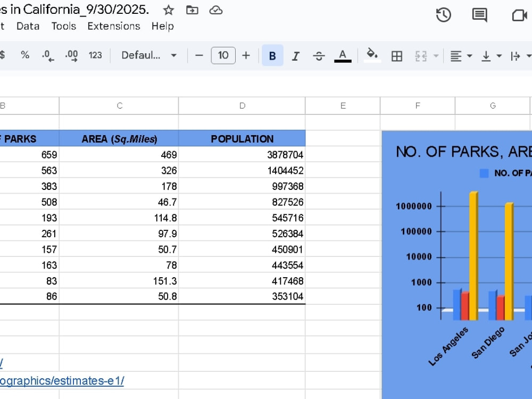The width and height of the screenshot is (532, 399).
Task: Open comments panel icon
Action: coord(480,15)
